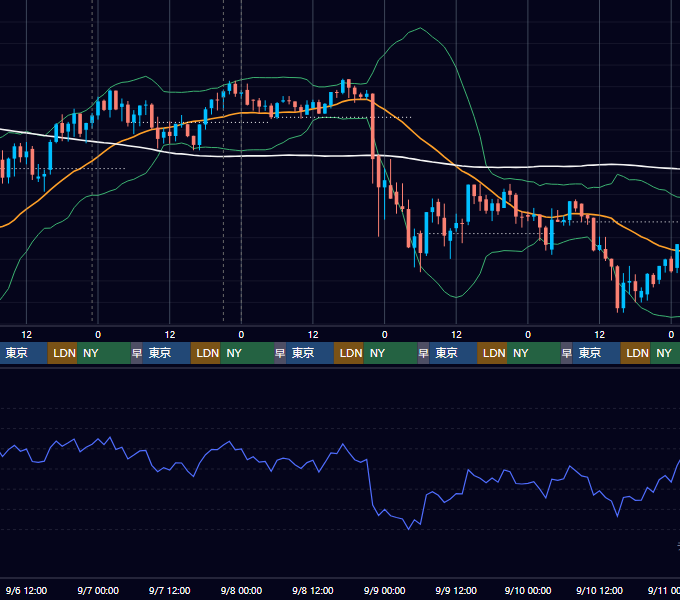Select the LDN session block on 9/7
This screenshot has height=600, width=680.
pyautogui.click(x=206, y=353)
